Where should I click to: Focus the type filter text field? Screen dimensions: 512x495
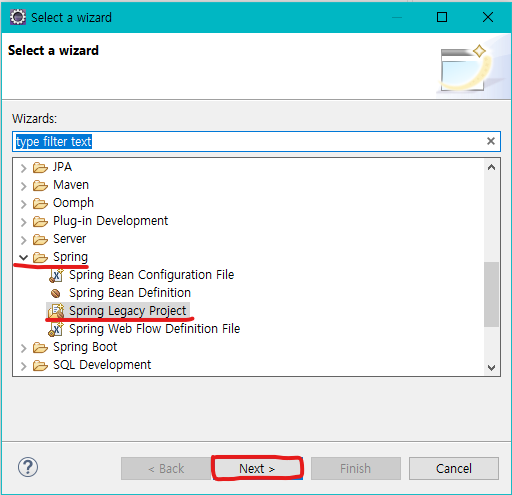coord(256,141)
